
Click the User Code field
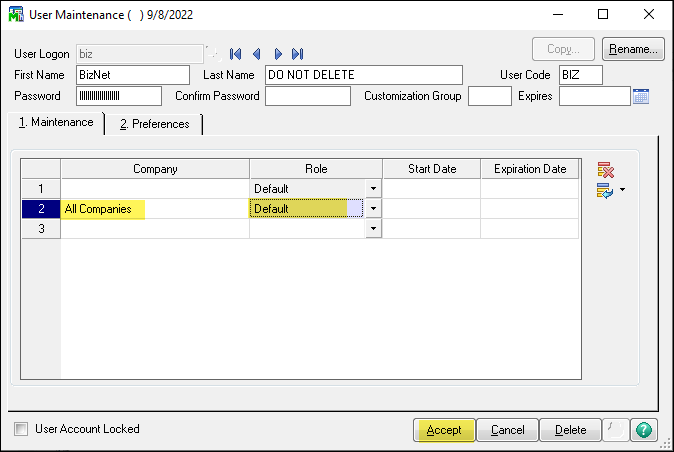tap(581, 75)
